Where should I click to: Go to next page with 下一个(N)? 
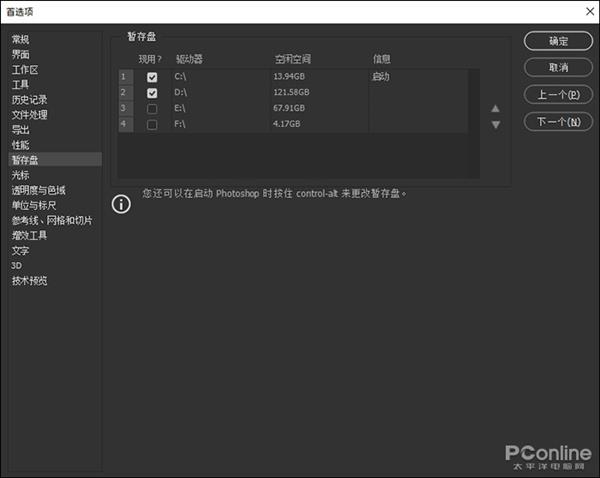(x=558, y=122)
